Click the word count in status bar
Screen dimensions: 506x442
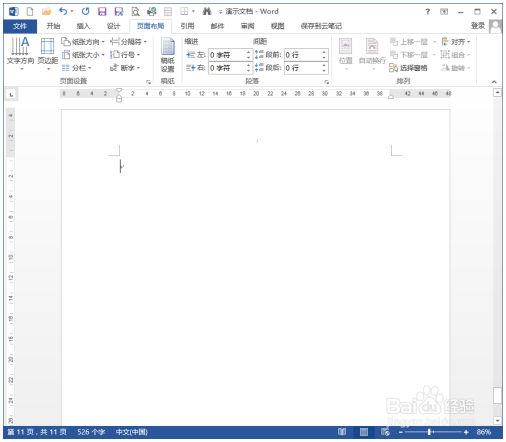pyautogui.click(x=91, y=432)
